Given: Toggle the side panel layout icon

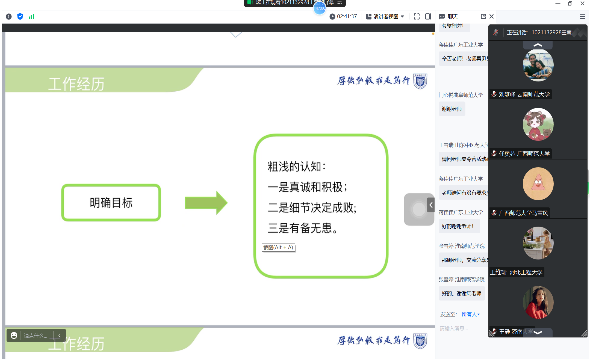Looking at the screenshot, I should click(428, 16).
